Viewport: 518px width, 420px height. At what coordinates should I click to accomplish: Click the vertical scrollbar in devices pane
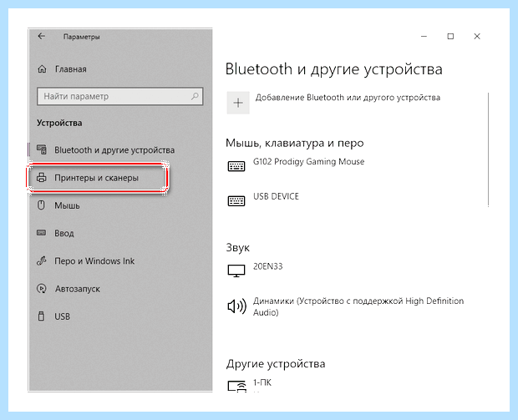tap(488, 150)
